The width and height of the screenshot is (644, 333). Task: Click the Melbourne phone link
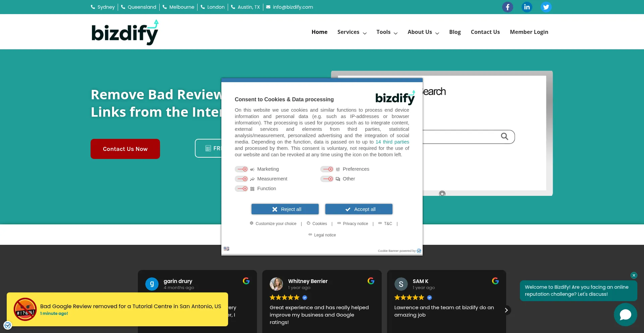[178, 7]
